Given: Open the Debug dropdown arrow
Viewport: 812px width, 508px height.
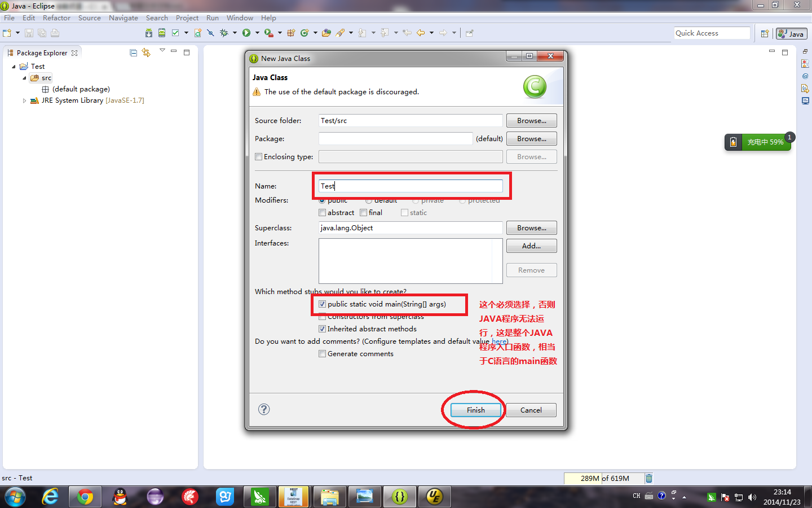Looking at the screenshot, I should click(235, 33).
